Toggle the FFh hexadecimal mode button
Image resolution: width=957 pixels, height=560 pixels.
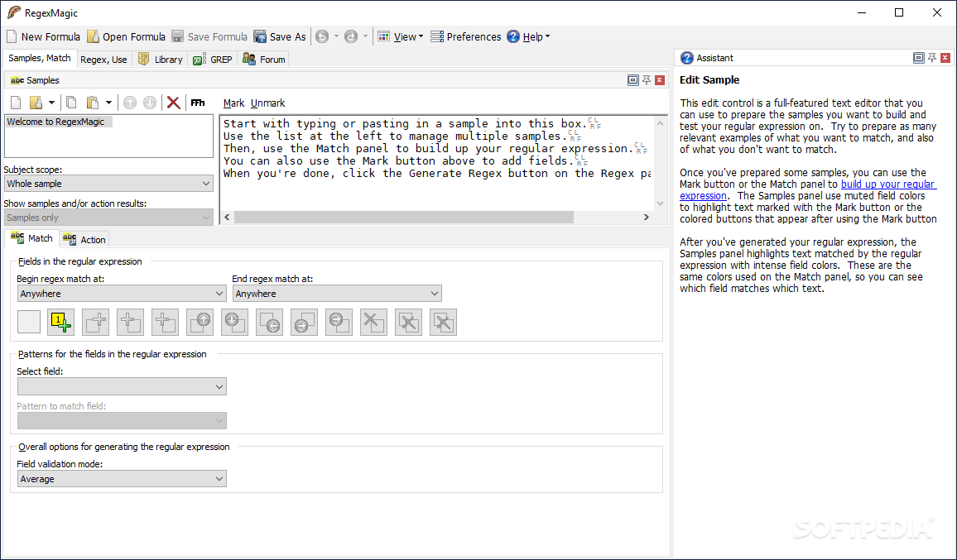pyautogui.click(x=198, y=103)
